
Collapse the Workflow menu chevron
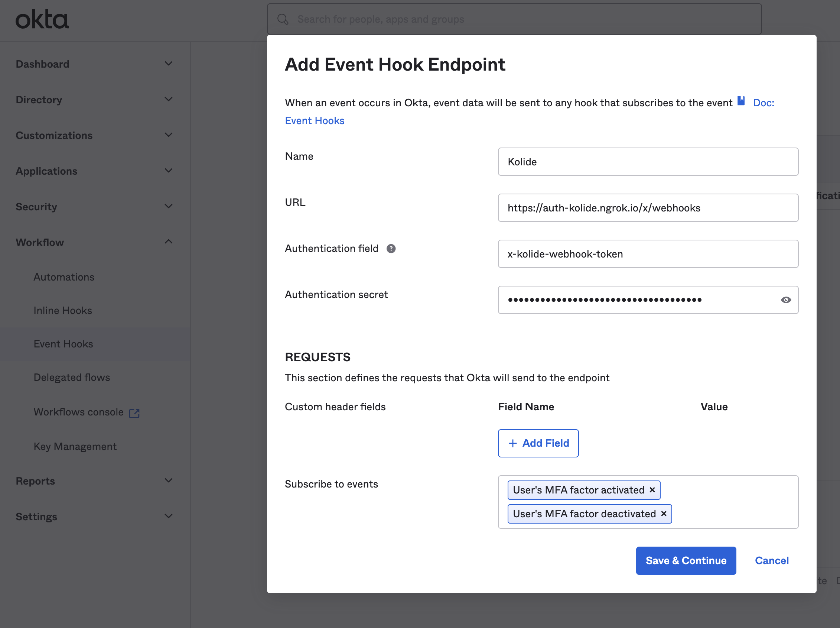tap(169, 242)
